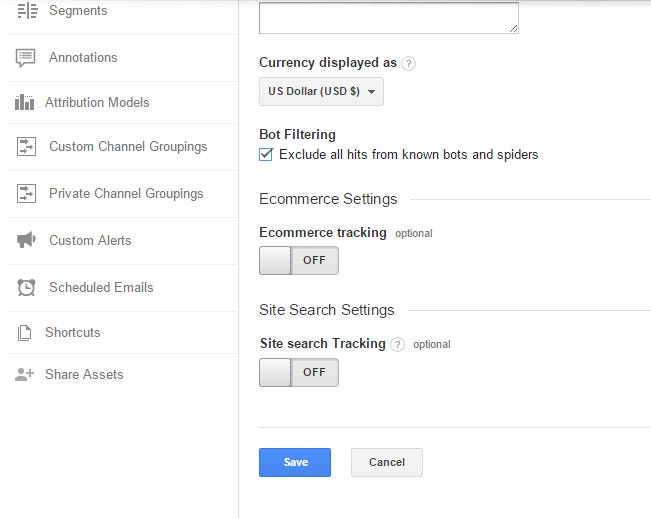Open Custom Alerts from the sidebar menu
The width and height of the screenshot is (651, 518).
(x=90, y=241)
